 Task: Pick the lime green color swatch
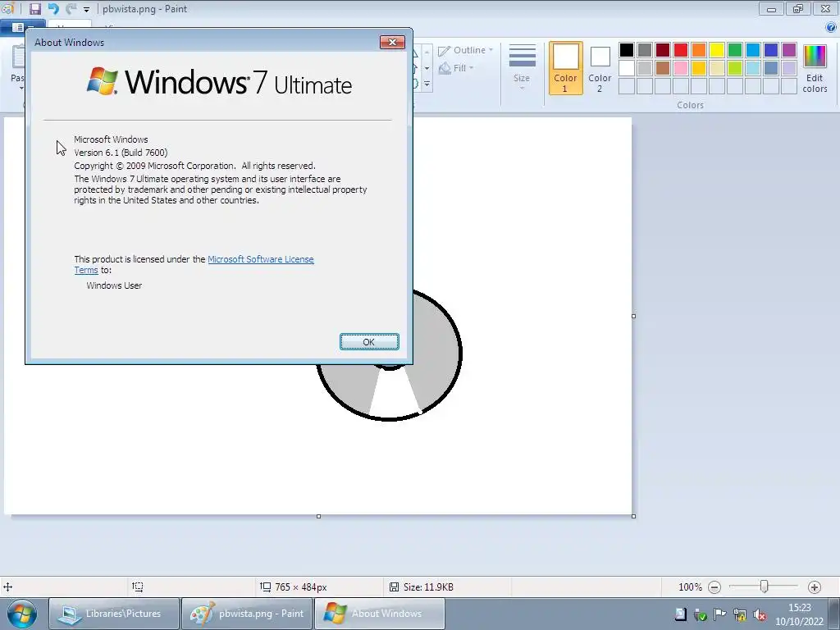735,68
